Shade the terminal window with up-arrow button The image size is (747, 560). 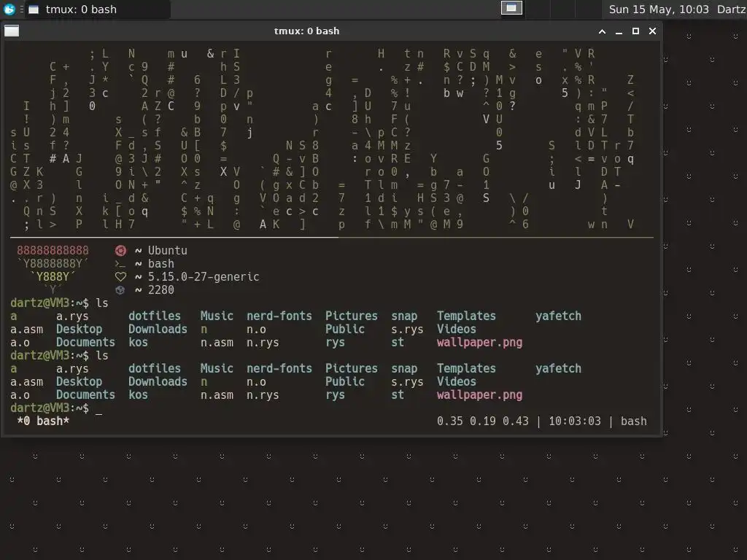602,31
